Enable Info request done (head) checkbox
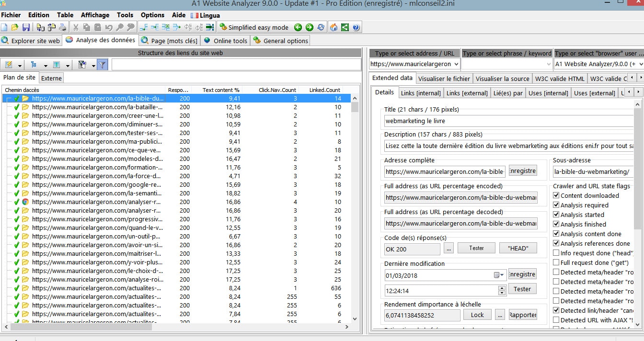This screenshot has width=644, height=341. click(556, 253)
